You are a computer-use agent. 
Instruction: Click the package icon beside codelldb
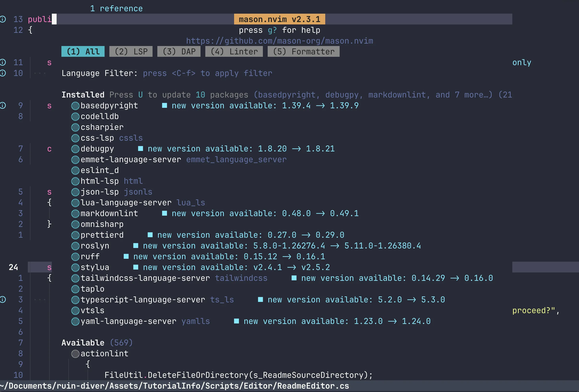[x=75, y=116]
